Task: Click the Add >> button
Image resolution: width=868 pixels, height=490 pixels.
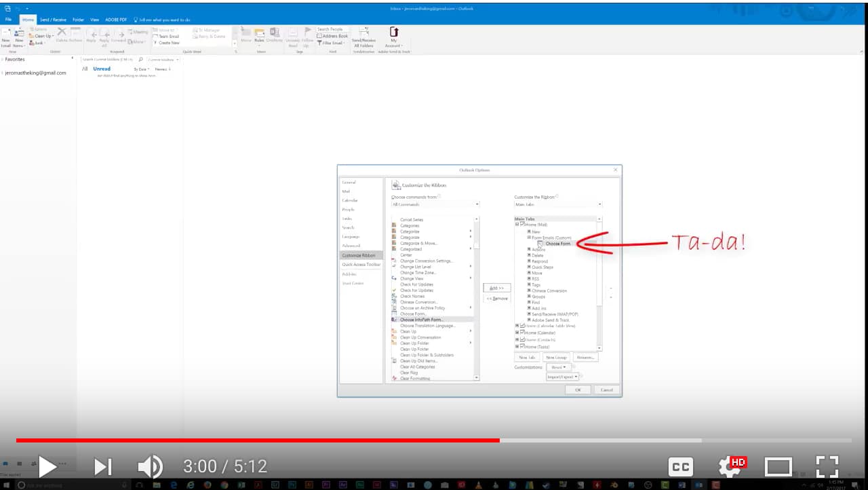Action: point(496,287)
